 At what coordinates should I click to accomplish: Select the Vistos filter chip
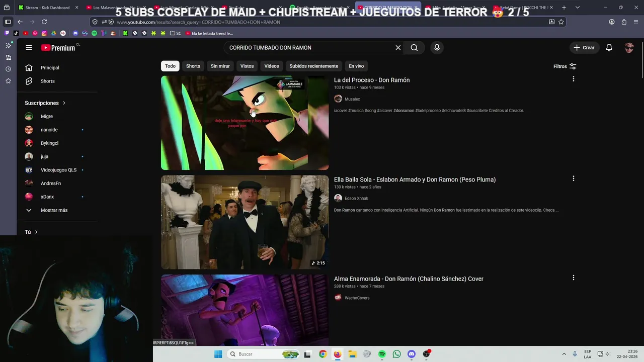coord(247,66)
